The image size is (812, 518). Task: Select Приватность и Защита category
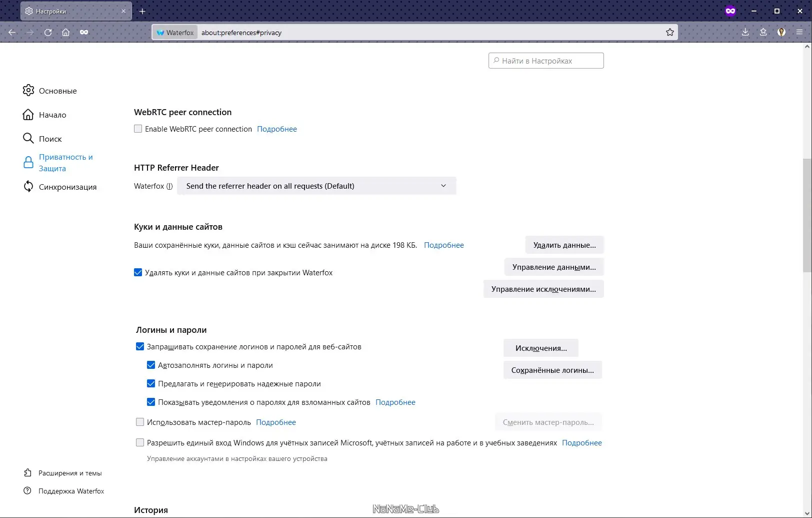(58, 163)
